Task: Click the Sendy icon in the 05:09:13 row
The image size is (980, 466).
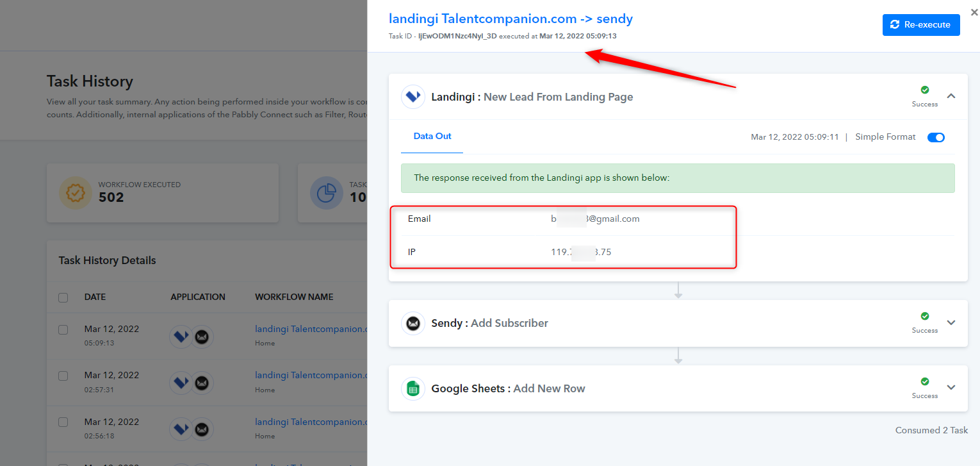Action: coord(202,336)
